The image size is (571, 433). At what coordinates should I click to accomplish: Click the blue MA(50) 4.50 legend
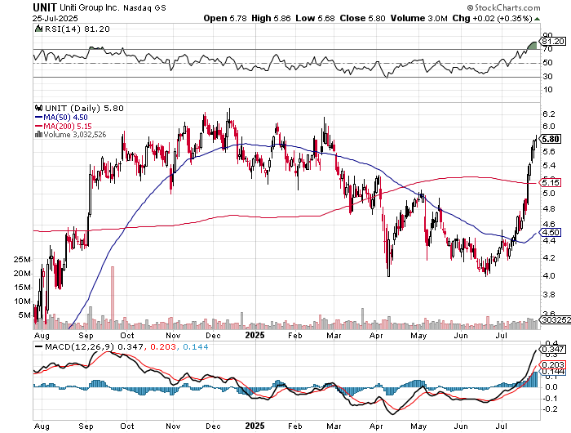point(61,117)
